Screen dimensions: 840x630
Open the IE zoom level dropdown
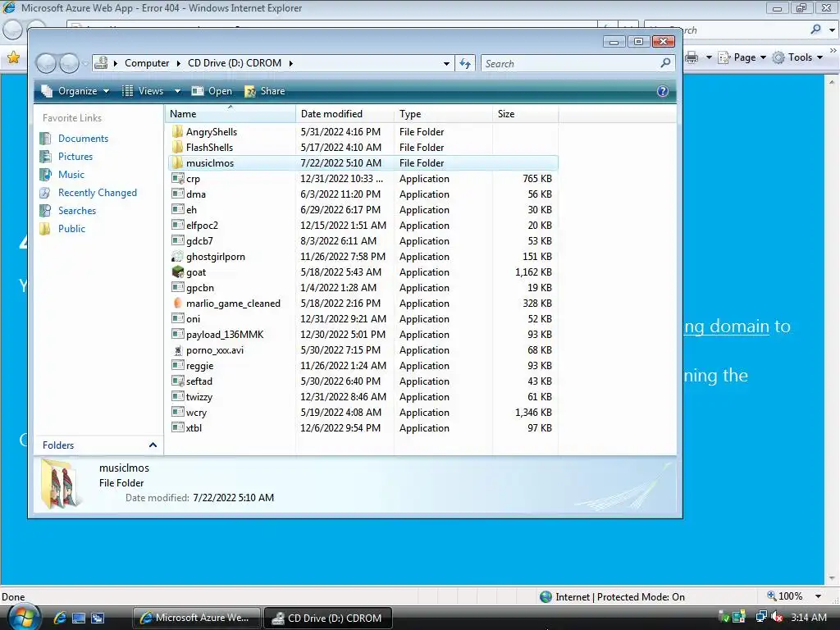click(x=818, y=596)
